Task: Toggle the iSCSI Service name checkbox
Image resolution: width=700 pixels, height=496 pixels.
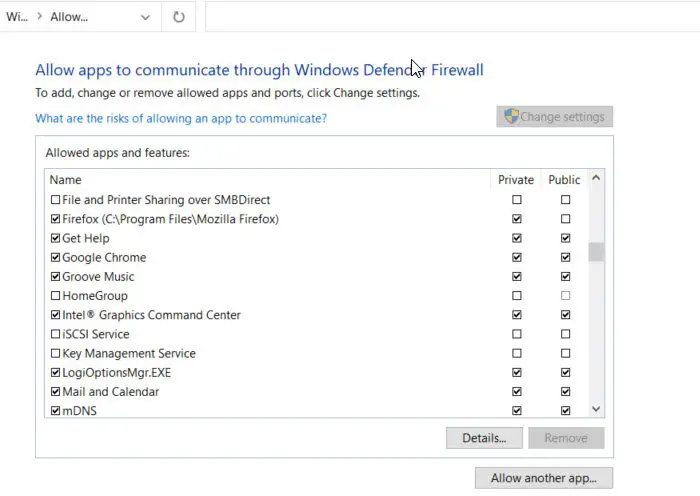Action: [x=55, y=334]
